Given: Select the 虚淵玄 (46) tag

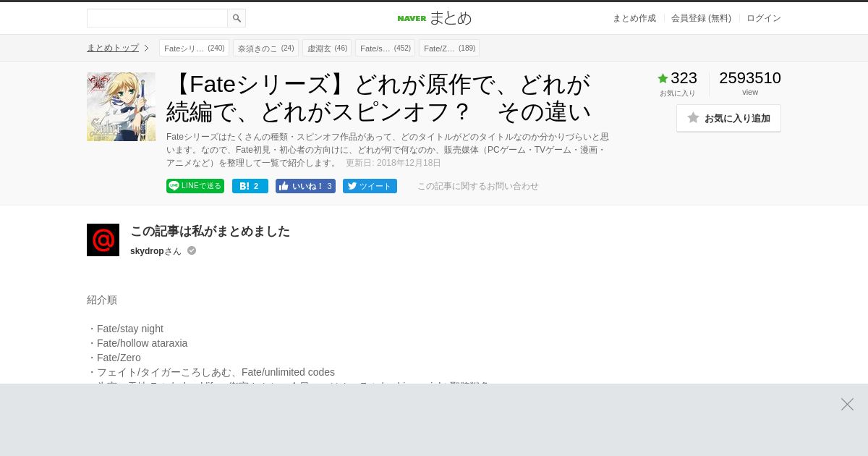Looking at the screenshot, I should pos(327,48).
